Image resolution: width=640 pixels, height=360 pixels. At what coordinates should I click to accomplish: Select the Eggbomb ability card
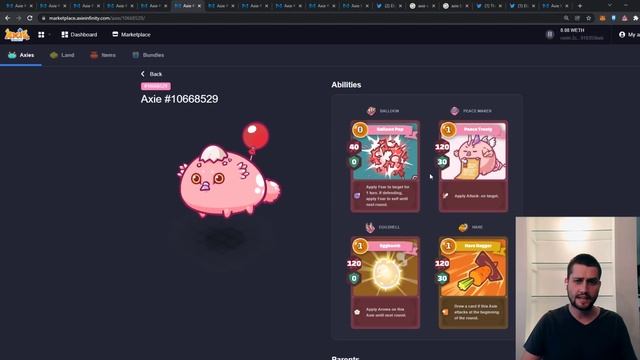pyautogui.click(x=385, y=282)
